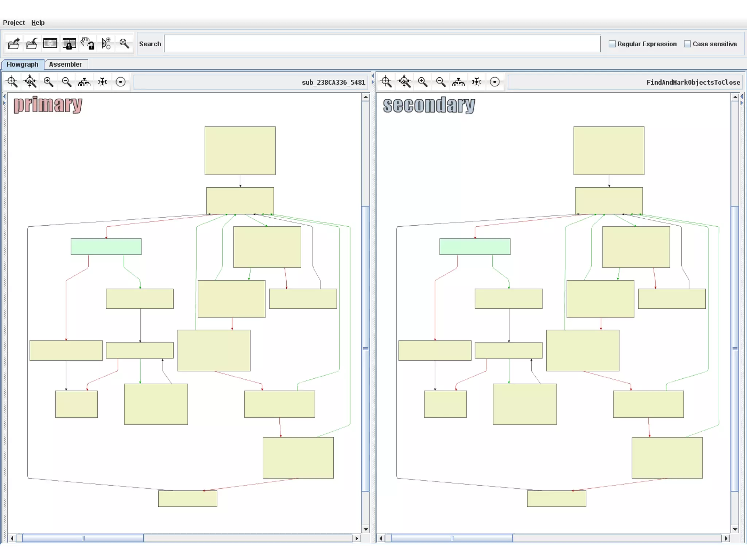Image resolution: width=747 pixels, height=560 pixels.
Task: Click the center divider collapse arrow
Action: [372, 76]
